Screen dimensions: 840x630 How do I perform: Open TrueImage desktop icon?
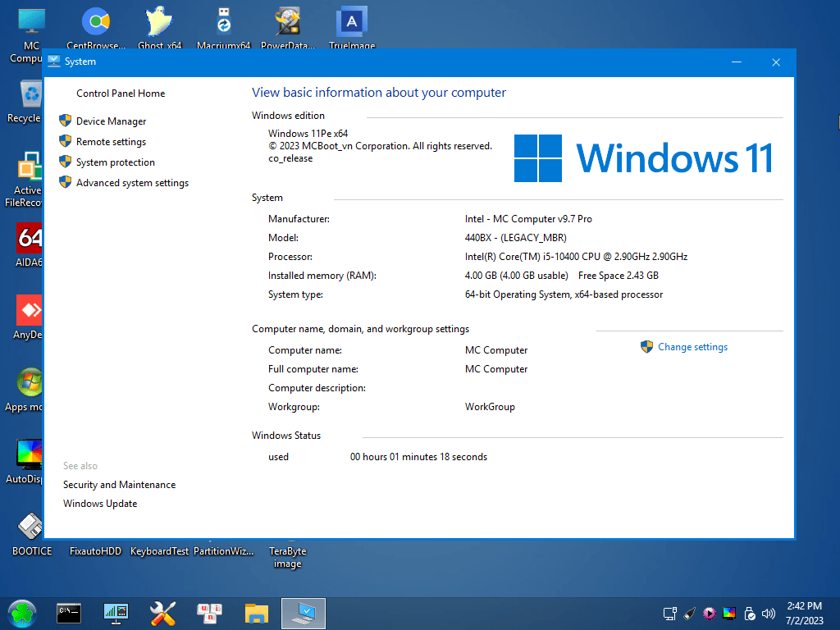click(x=352, y=28)
